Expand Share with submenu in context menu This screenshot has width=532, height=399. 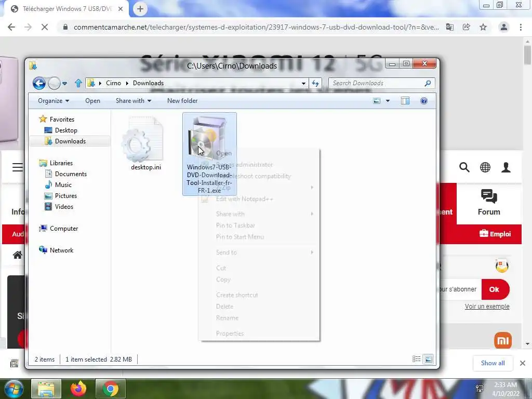(x=259, y=214)
